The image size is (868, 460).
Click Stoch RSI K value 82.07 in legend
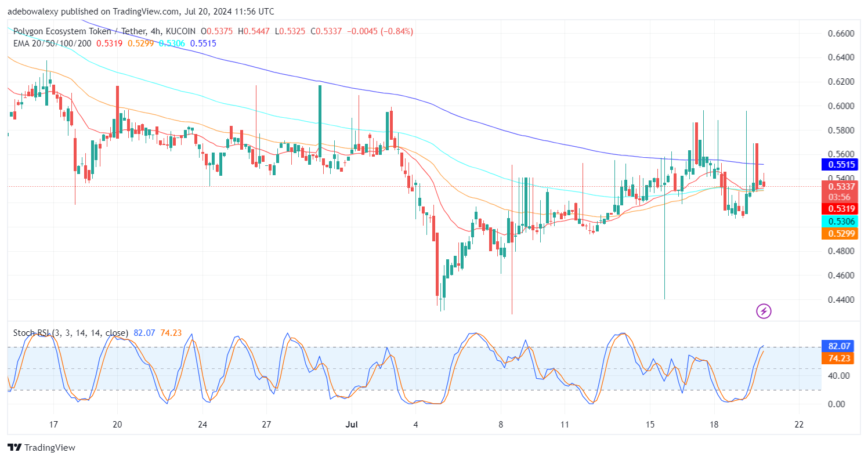point(143,333)
